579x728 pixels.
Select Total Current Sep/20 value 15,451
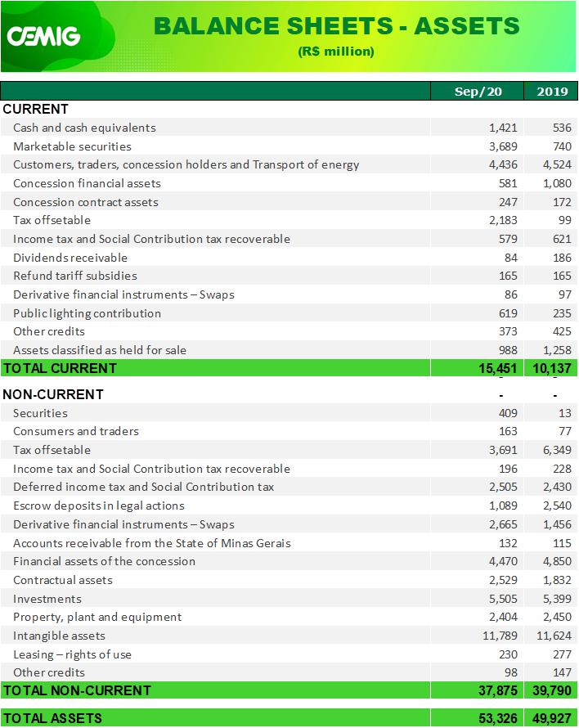(497, 368)
